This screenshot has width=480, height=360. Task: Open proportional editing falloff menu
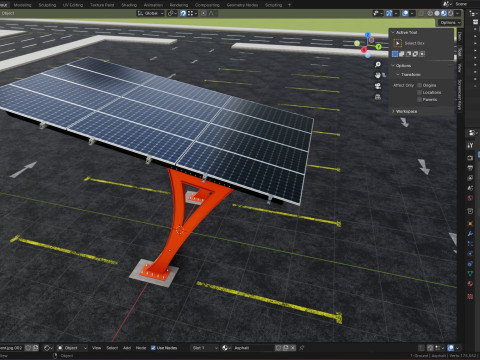(x=212, y=13)
